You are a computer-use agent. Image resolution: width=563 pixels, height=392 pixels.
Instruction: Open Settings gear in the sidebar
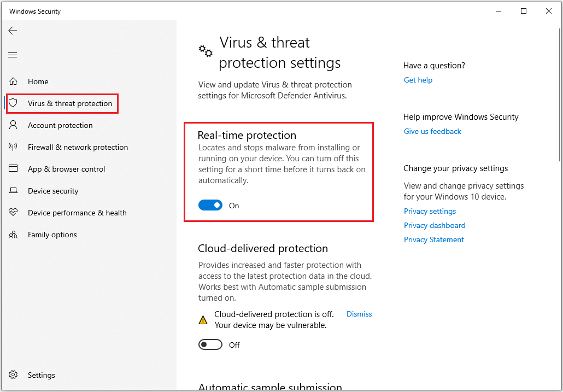click(14, 375)
